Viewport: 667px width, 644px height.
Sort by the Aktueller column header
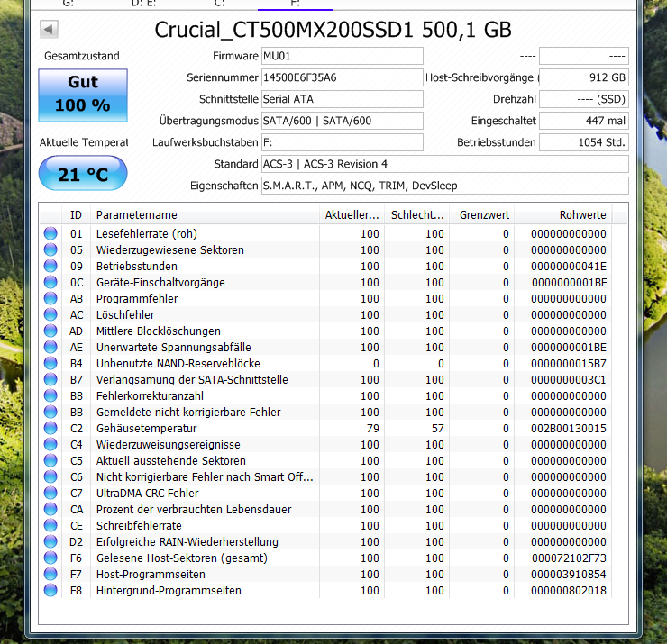point(352,215)
